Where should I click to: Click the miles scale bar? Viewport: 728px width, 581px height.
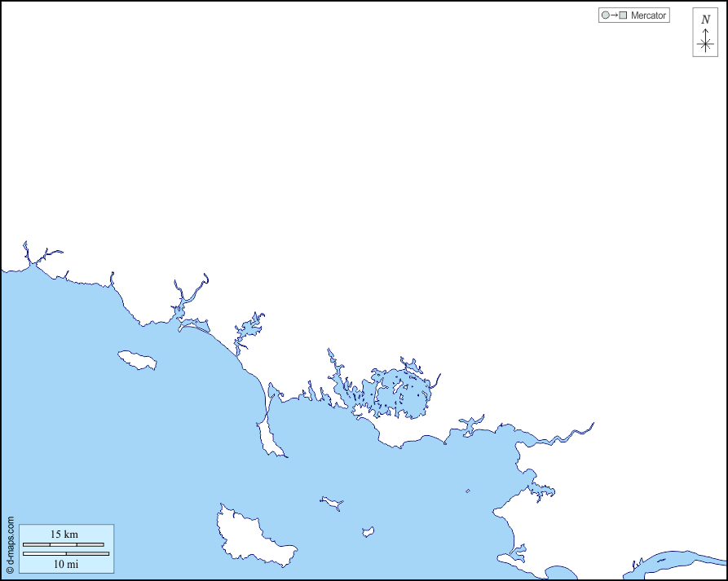[66, 554]
